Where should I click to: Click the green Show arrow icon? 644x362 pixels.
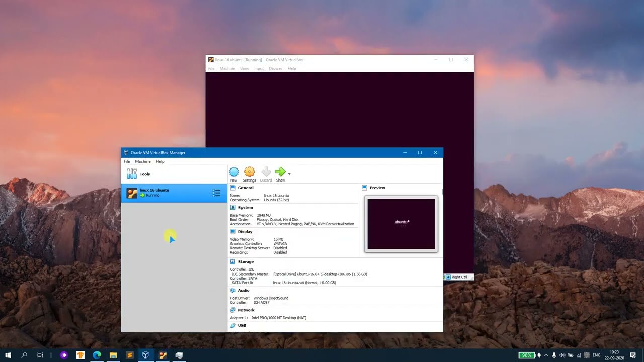[x=280, y=172]
